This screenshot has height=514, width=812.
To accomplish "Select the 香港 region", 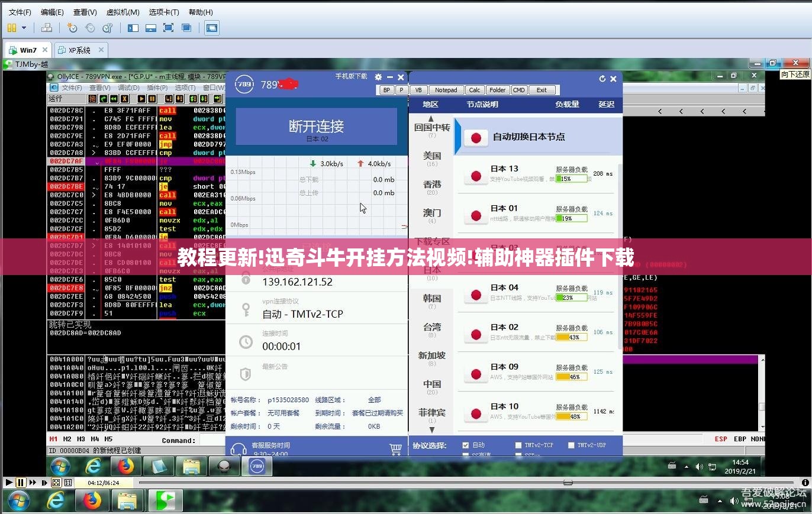I will 431,187.
